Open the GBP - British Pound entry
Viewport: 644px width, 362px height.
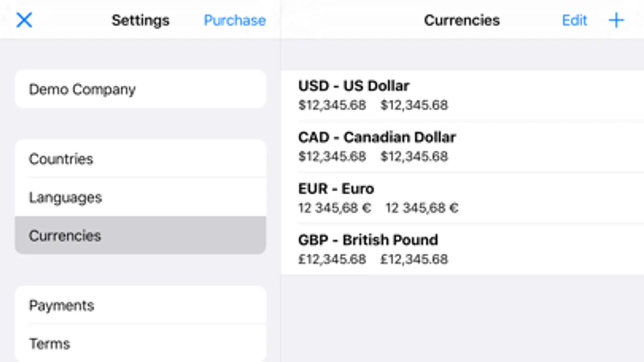click(462, 249)
